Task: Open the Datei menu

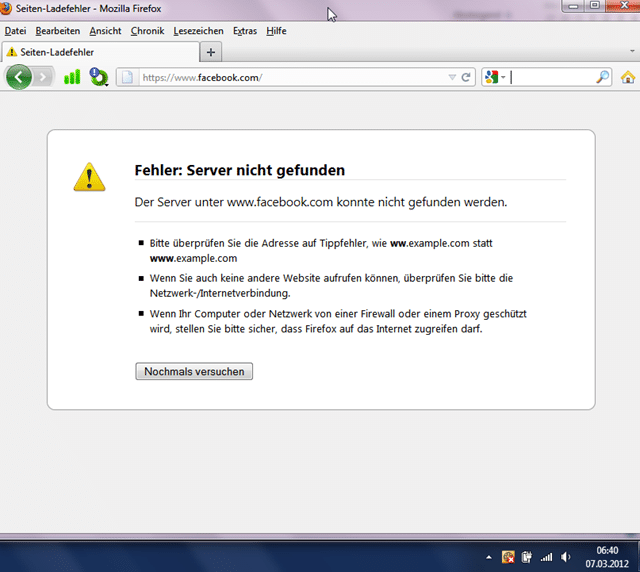Action: pyautogui.click(x=16, y=31)
